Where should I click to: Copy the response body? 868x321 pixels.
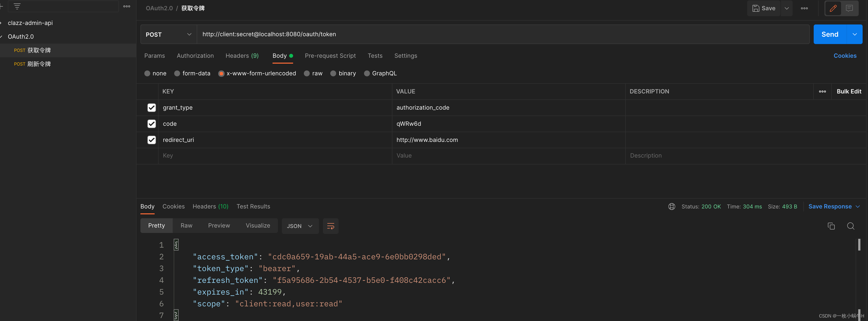(831, 226)
